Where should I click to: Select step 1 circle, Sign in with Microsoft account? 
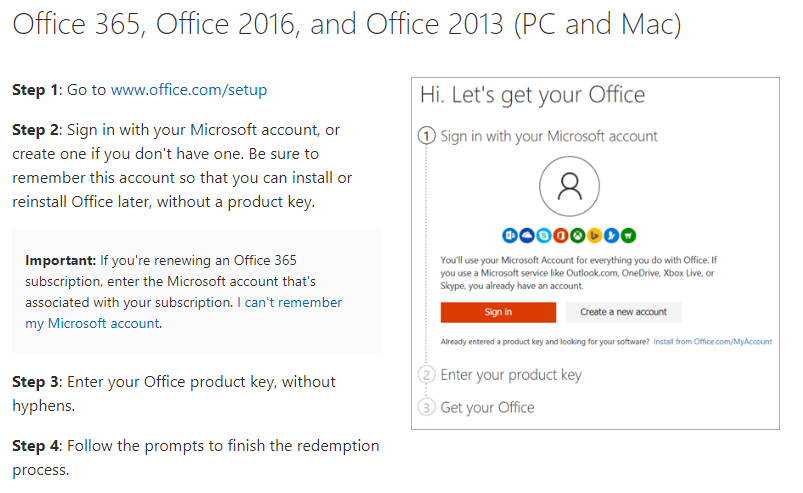coord(428,136)
